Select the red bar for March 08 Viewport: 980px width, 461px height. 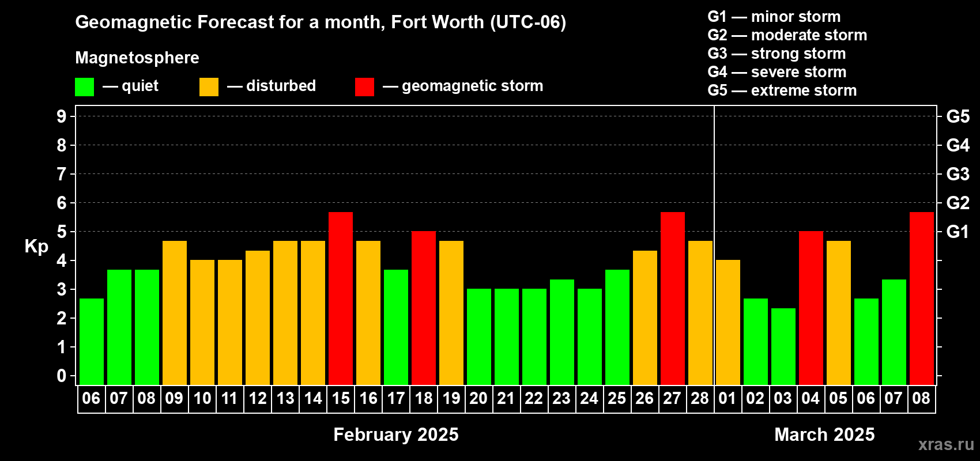[922, 298]
